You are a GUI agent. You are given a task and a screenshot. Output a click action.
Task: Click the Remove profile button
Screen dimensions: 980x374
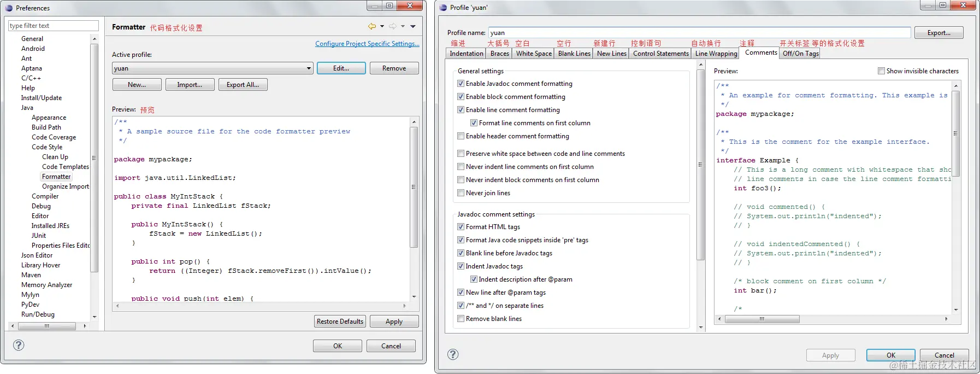point(394,68)
